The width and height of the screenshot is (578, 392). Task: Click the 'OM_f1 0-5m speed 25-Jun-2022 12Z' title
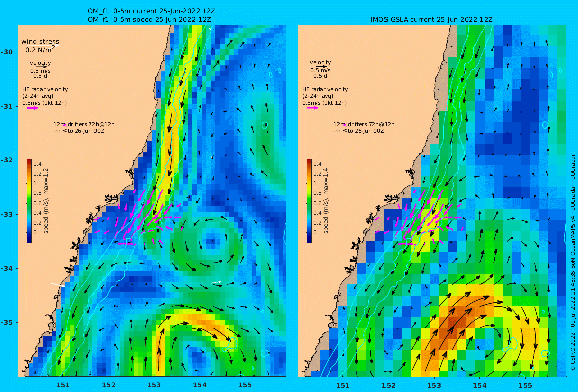pyautogui.click(x=149, y=20)
